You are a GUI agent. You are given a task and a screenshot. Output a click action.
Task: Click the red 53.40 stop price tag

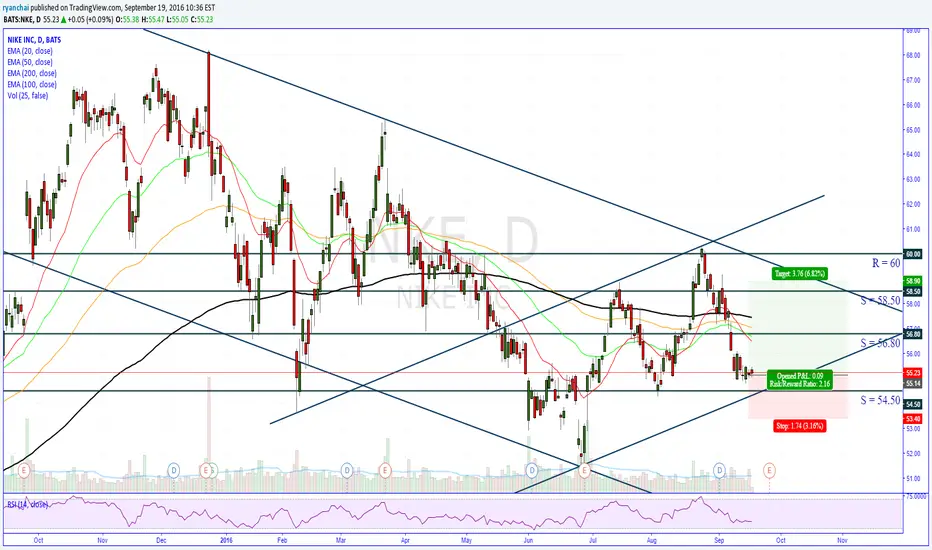click(x=912, y=419)
